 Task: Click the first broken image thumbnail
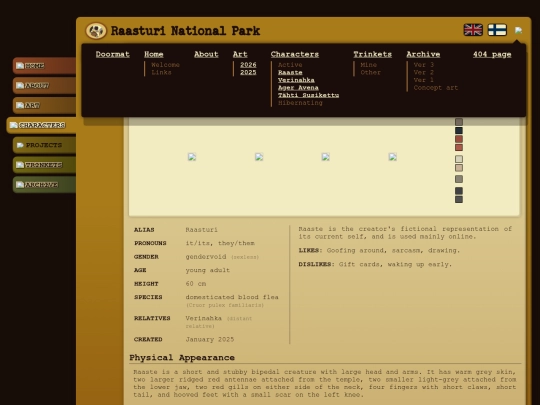pyautogui.click(x=192, y=157)
